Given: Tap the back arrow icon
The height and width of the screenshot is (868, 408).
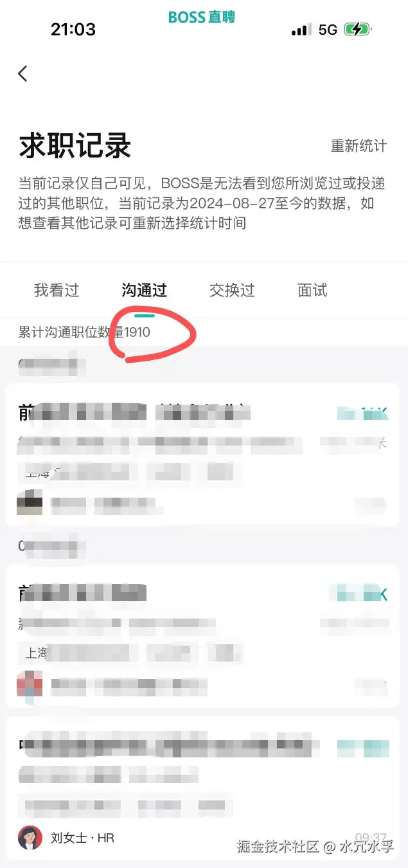Looking at the screenshot, I should [22, 74].
